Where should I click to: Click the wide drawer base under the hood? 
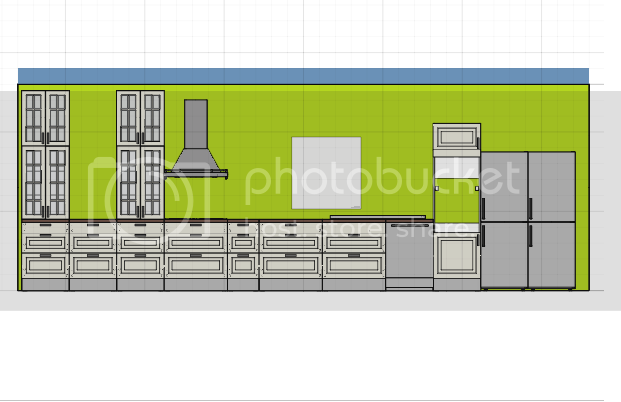click(x=196, y=255)
